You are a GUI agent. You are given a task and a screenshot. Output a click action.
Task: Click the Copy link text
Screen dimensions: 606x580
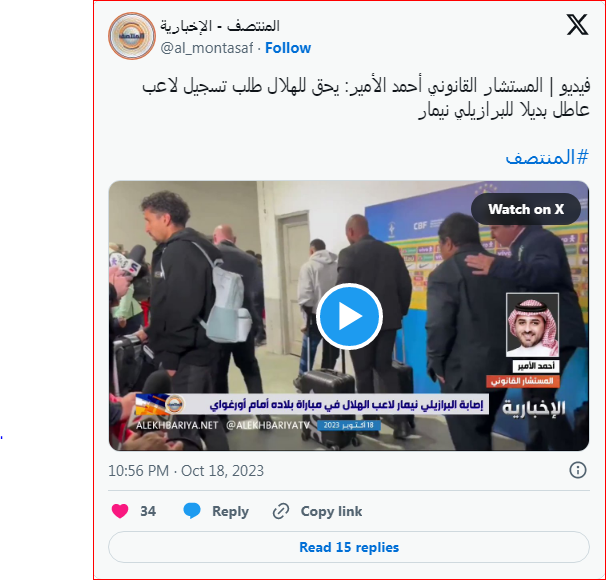(331, 511)
